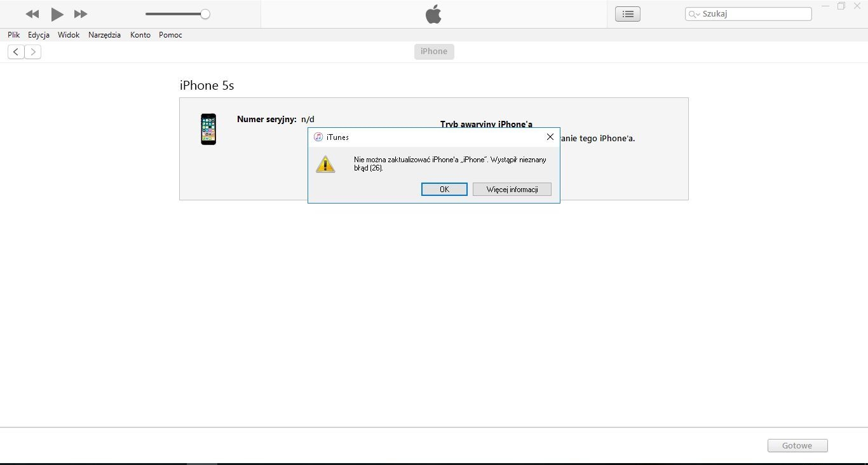This screenshot has height=465, width=868.
Task: Open the Pomoc menu
Action: (x=170, y=35)
